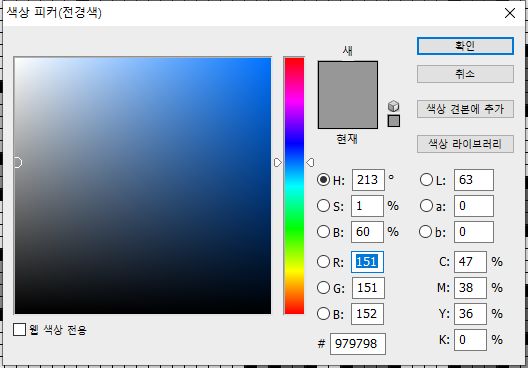
Task: Click the Lab a field showing 0
Action: click(x=474, y=206)
